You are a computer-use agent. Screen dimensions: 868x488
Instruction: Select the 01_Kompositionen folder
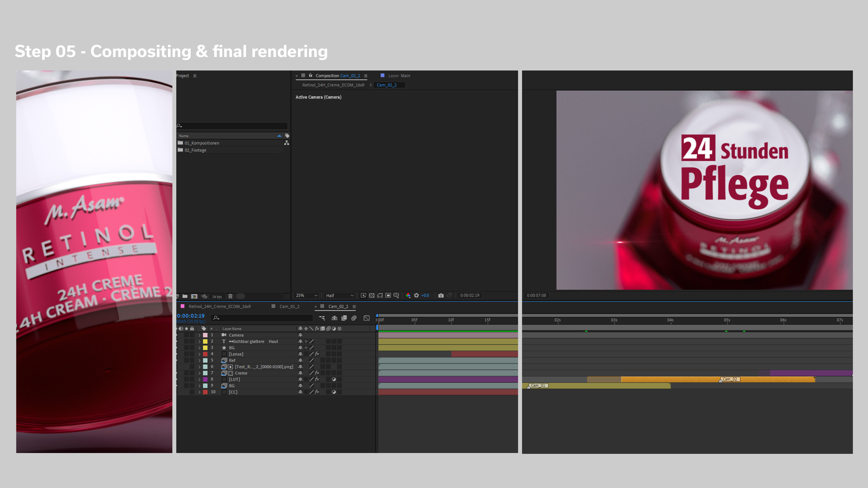click(201, 143)
